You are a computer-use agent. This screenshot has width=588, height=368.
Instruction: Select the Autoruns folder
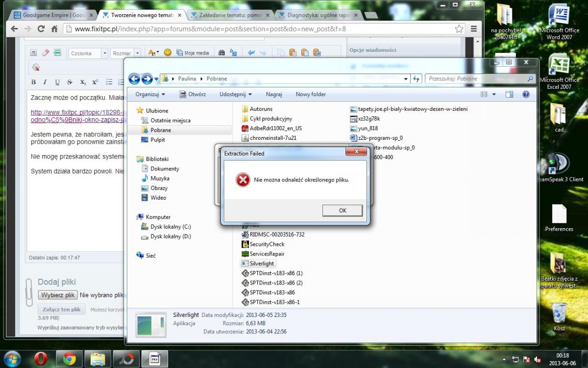coord(261,109)
